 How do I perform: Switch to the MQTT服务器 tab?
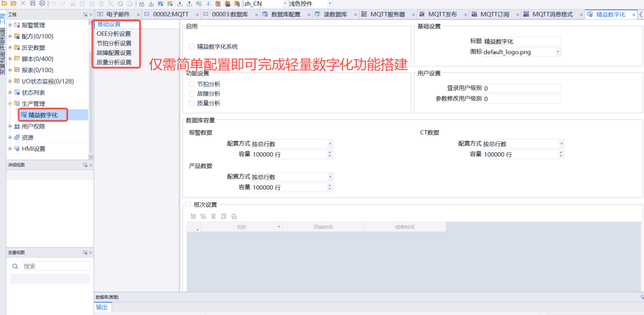coord(388,14)
